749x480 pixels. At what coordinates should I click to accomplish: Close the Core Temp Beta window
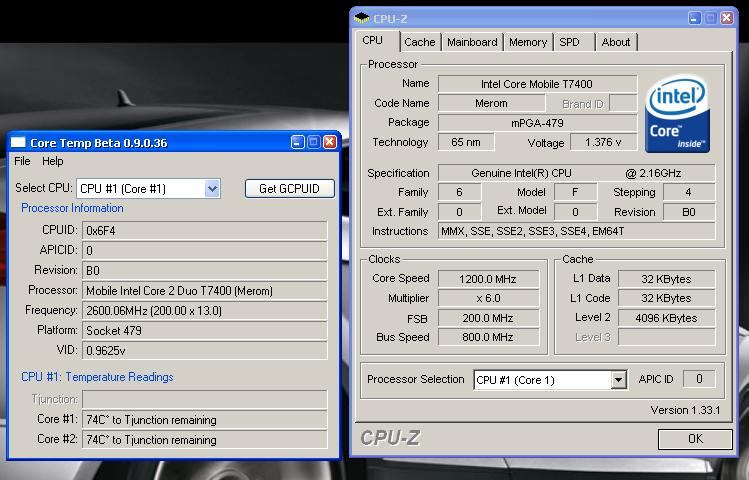[x=330, y=142]
